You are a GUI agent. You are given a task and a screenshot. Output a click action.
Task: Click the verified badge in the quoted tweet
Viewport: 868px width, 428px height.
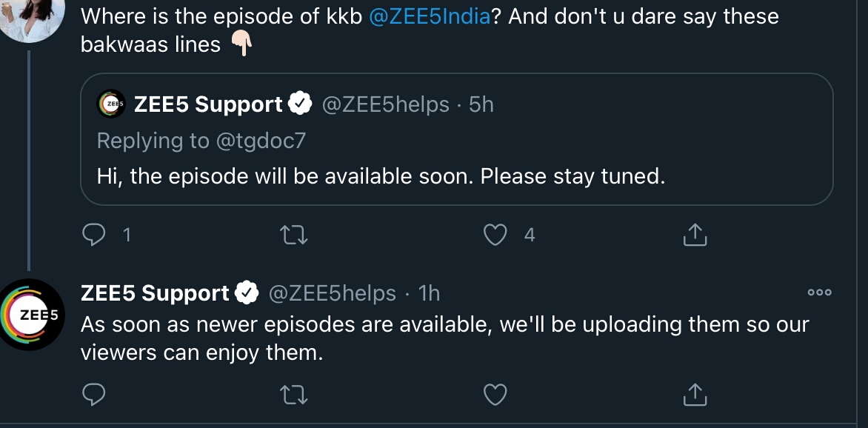point(299,104)
